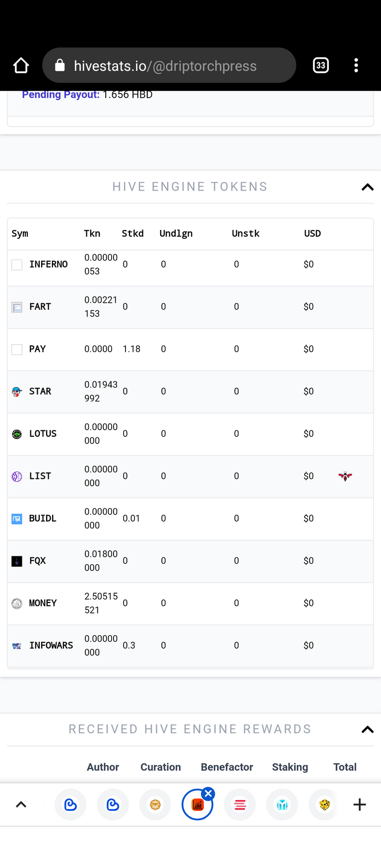Select the Staking column header
Screen dimensions: 381x868
pos(290,767)
